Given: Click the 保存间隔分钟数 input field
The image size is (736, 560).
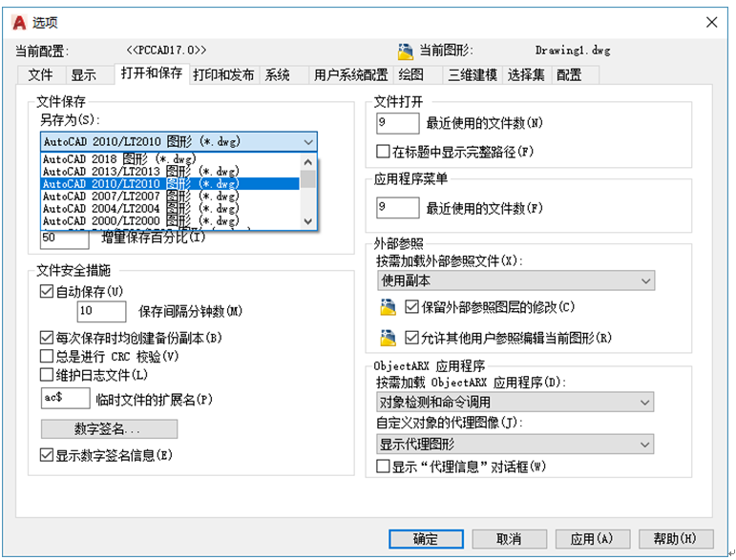Looking at the screenshot, I should [101, 311].
